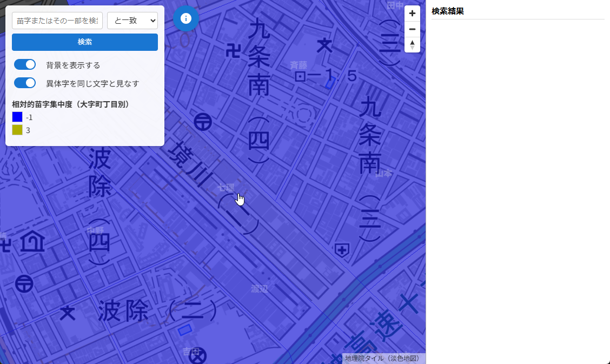Disable the 背景を表示する toggle

(24, 64)
